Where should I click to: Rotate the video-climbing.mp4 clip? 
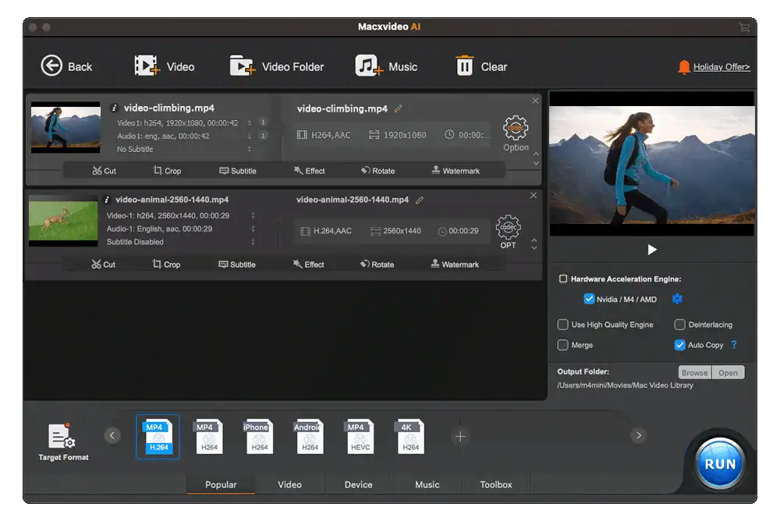tap(378, 171)
